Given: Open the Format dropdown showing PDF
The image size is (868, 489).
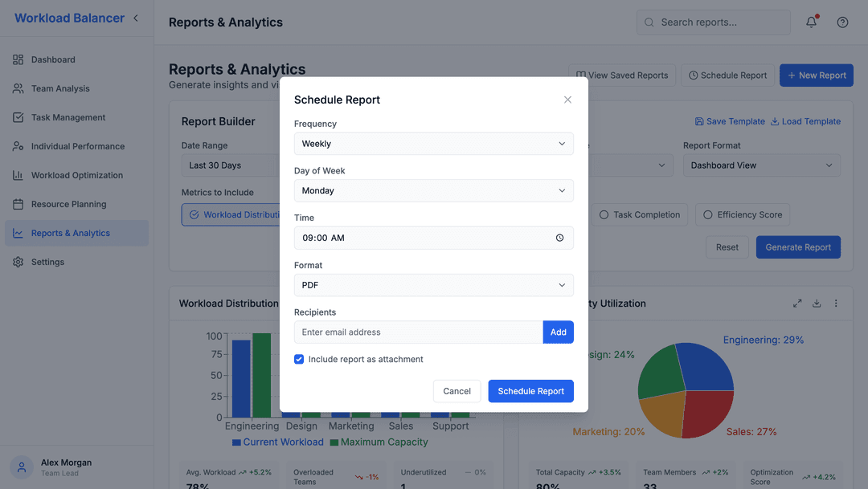Looking at the screenshot, I should click(x=433, y=284).
